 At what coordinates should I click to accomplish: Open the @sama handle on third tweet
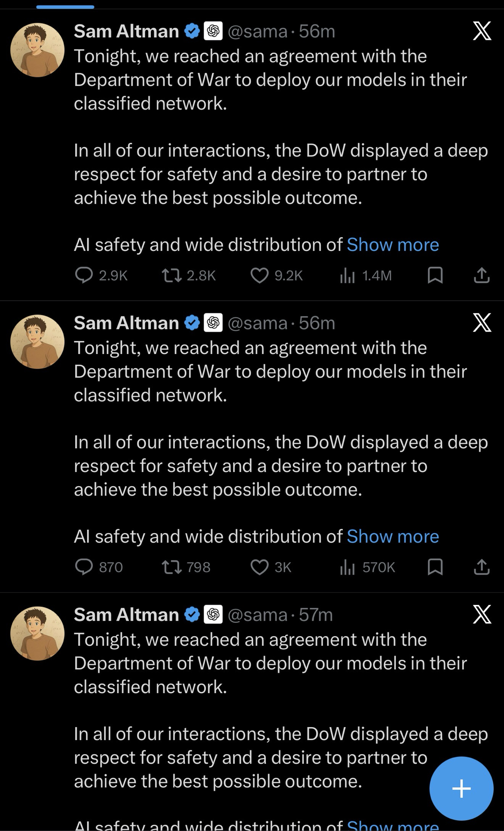pyautogui.click(x=258, y=615)
